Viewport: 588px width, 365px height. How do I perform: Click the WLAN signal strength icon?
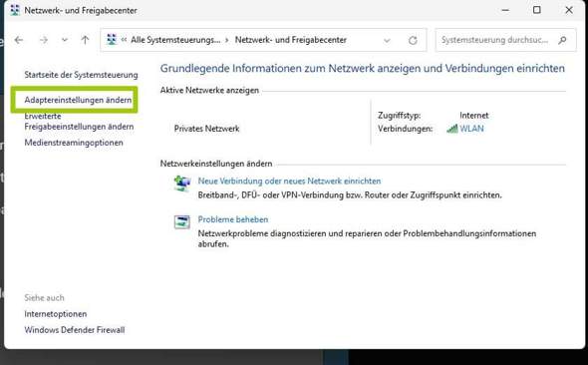pyautogui.click(x=451, y=129)
